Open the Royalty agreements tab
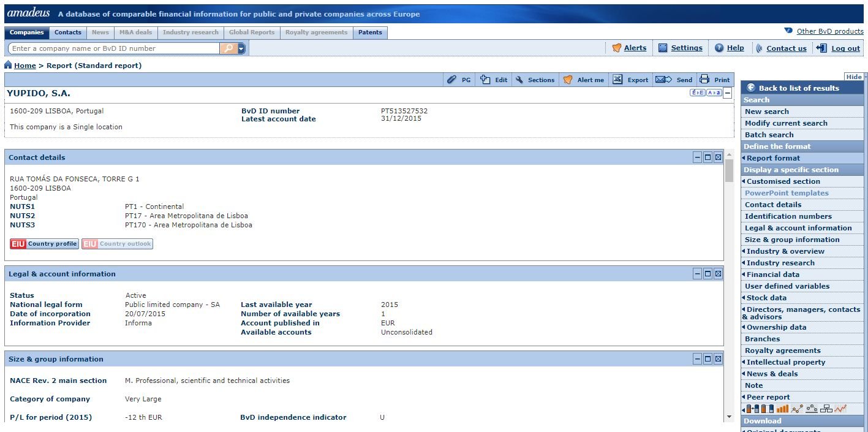The width and height of the screenshot is (868, 432). coord(316,32)
